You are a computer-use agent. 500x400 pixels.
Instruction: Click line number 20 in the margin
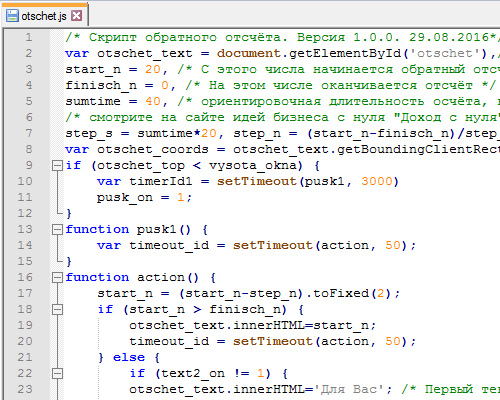coord(25,341)
